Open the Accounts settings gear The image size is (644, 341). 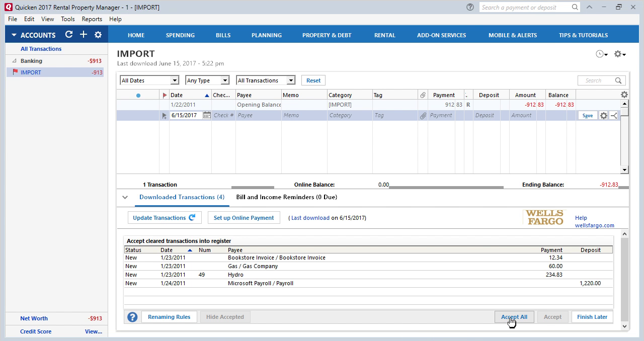[98, 35]
